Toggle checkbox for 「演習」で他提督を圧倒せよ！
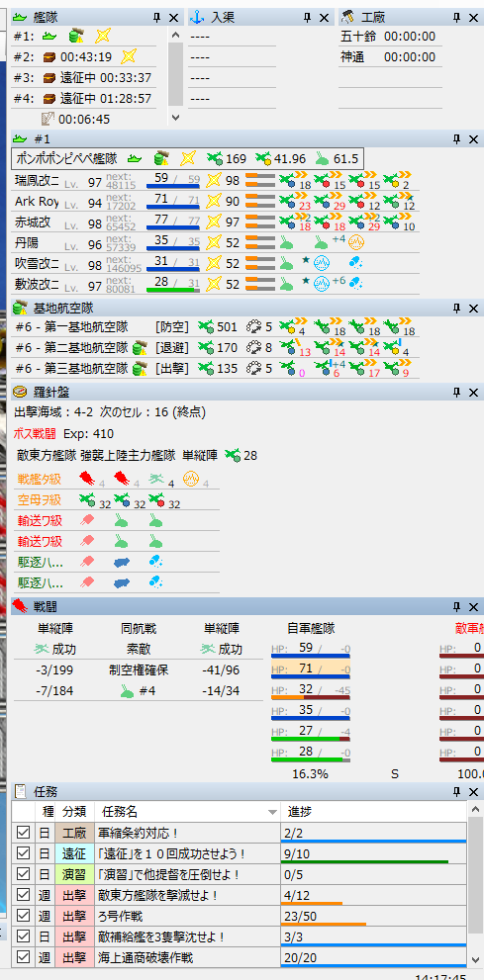 [23, 874]
